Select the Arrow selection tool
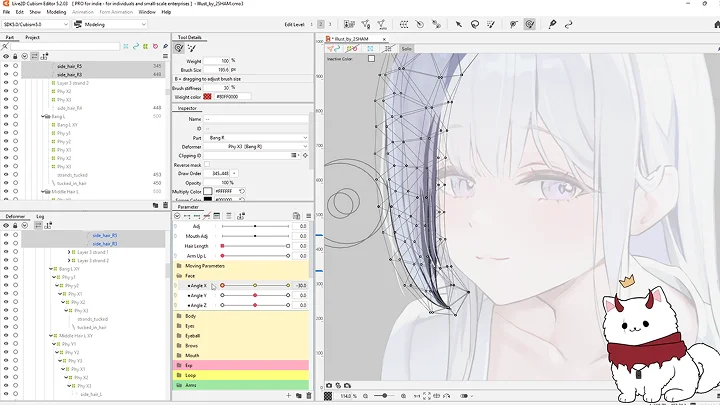 (459, 24)
